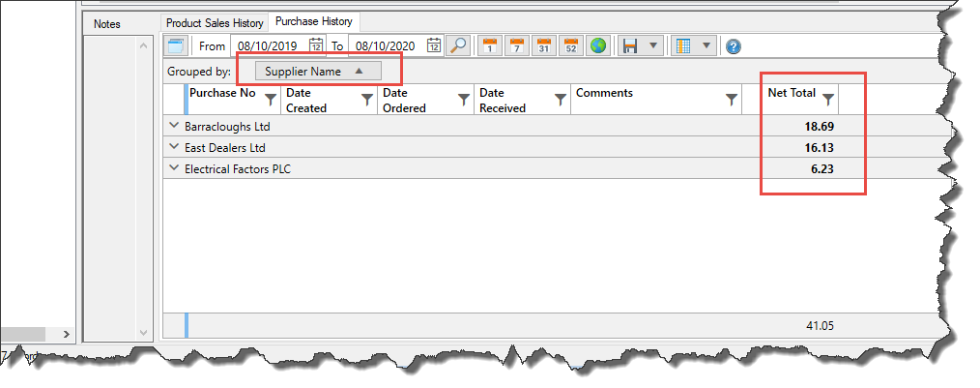Open the Net Total column filter
The image size is (980, 388).
click(x=827, y=98)
